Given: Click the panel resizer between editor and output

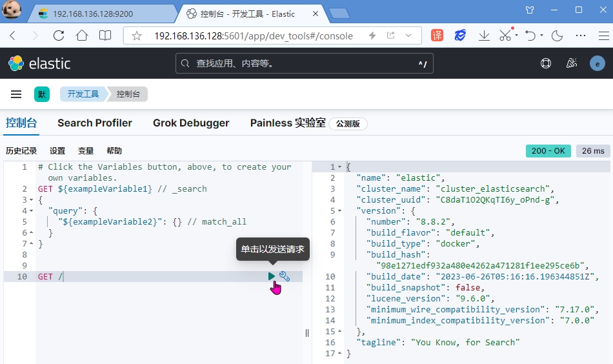Looking at the screenshot, I should 307,332.
